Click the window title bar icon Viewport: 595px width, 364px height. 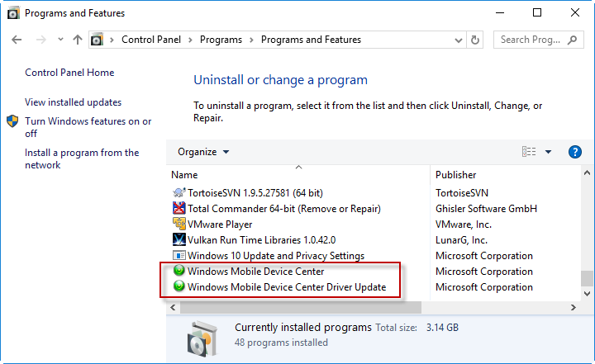pos(14,13)
